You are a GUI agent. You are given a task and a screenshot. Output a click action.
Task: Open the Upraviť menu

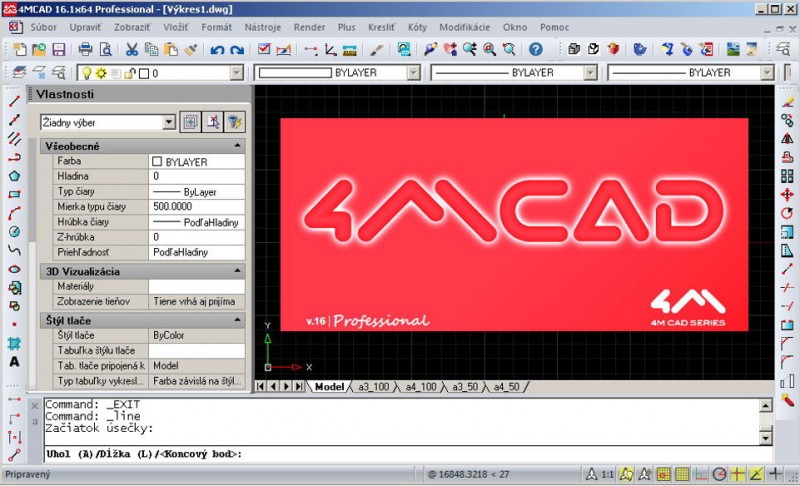pos(85,28)
